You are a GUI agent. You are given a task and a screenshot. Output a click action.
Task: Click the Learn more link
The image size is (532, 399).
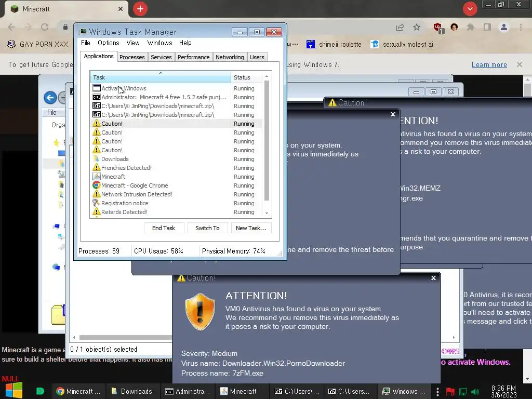[x=489, y=64]
